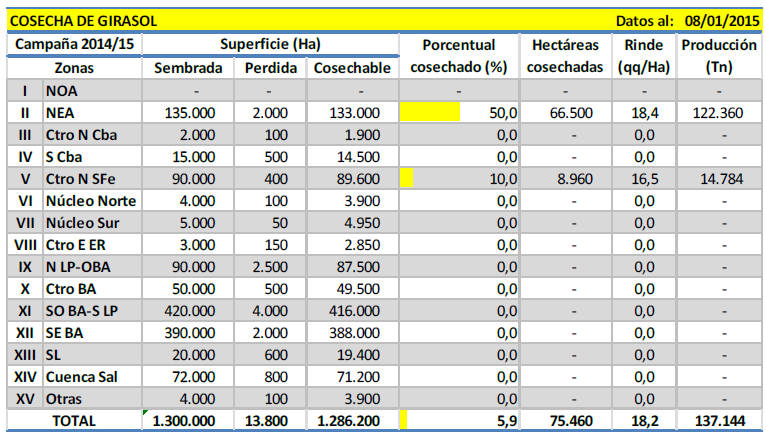Select the total production value 137.144
766x437 pixels.
(718, 422)
